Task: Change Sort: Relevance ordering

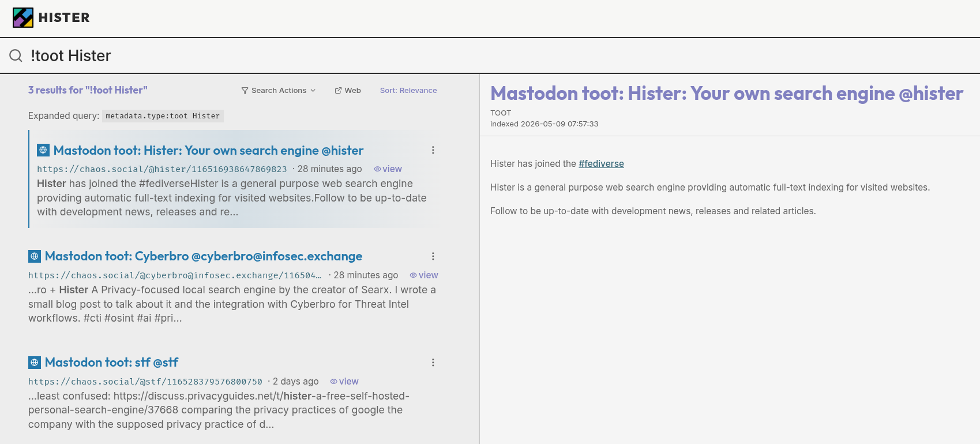Action: coord(408,91)
